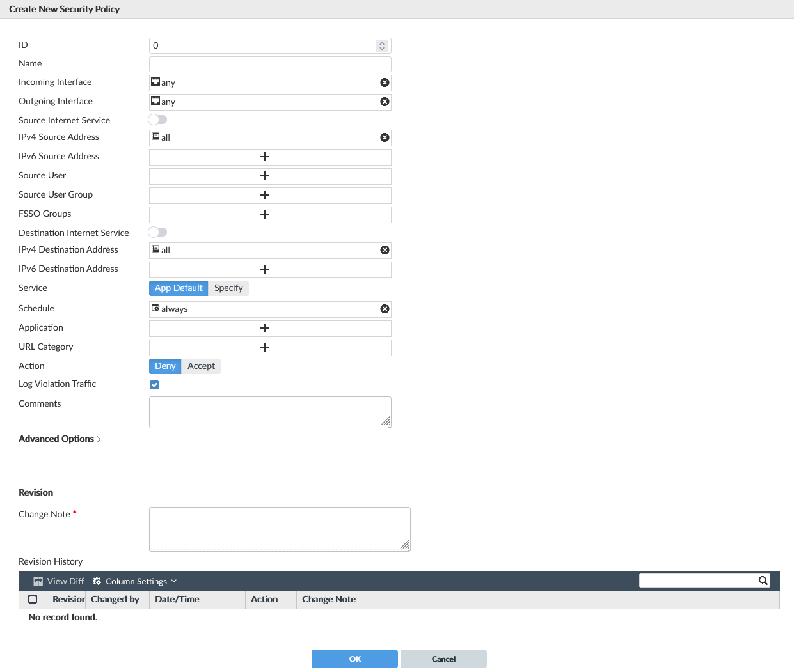Click the IPv4 Destination Address object icon
Image resolution: width=794 pixels, height=672 pixels.
155,249
